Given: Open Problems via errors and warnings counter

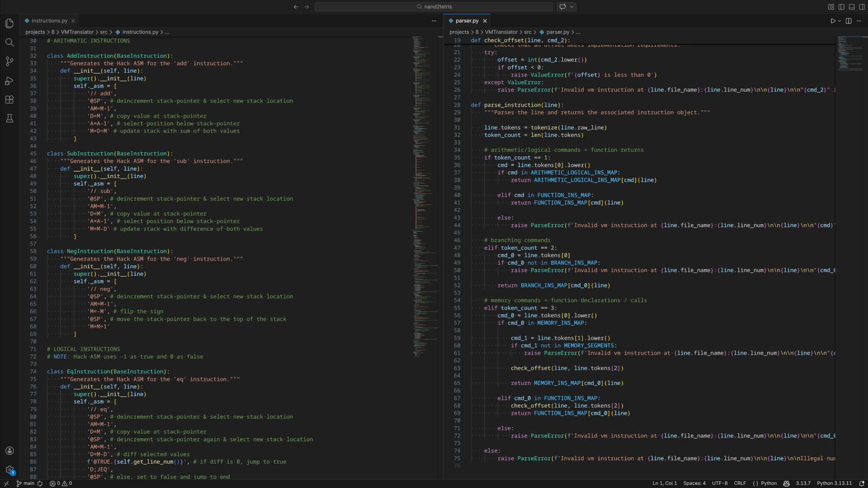Looking at the screenshot, I should coord(61,483).
